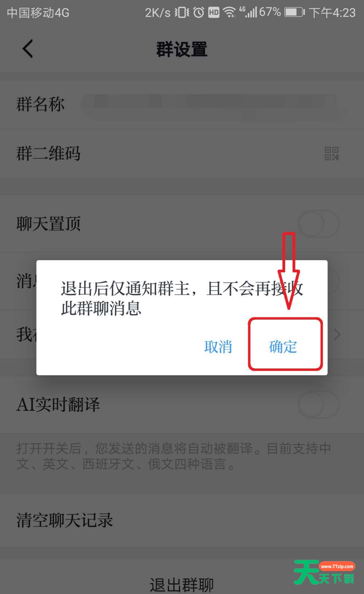The width and height of the screenshot is (364, 594).
Task: Expand the chevron right of 我在 row
Action: [337, 334]
